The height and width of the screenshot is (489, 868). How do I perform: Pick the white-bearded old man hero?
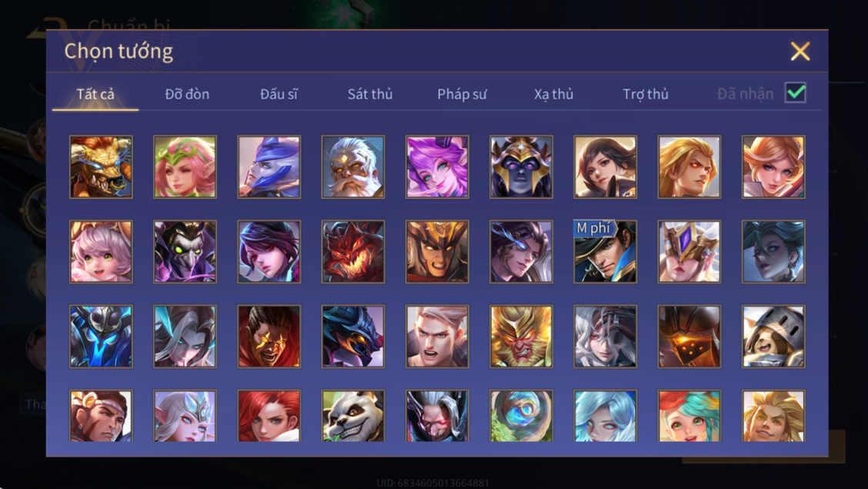click(353, 166)
